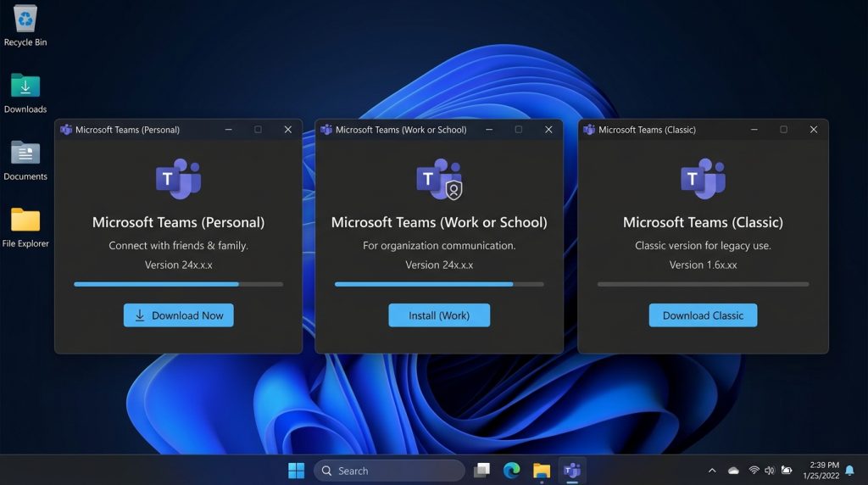Open File Explorer from the taskbar

(x=542, y=471)
